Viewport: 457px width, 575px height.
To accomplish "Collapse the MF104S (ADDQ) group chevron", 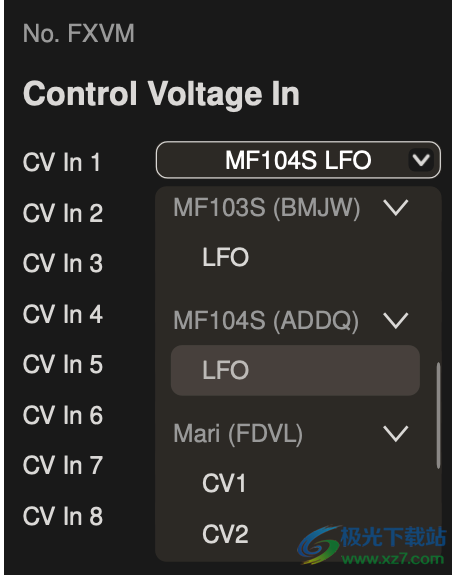I will (x=395, y=320).
